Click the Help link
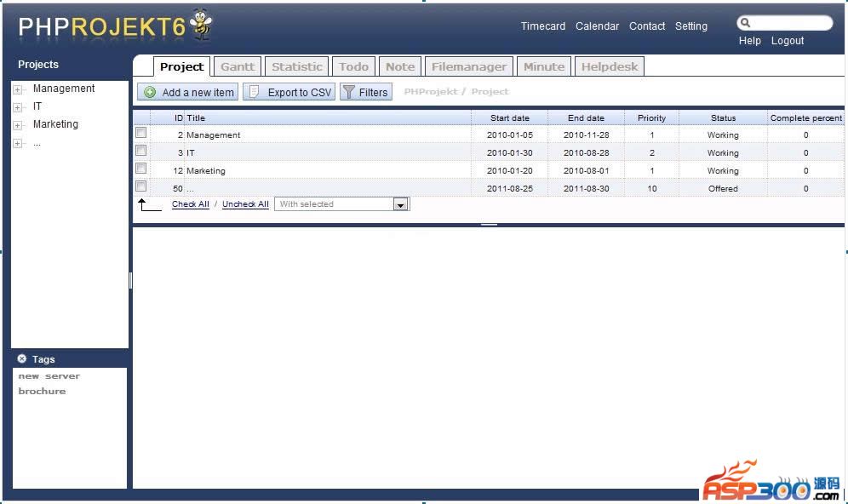 click(x=749, y=41)
